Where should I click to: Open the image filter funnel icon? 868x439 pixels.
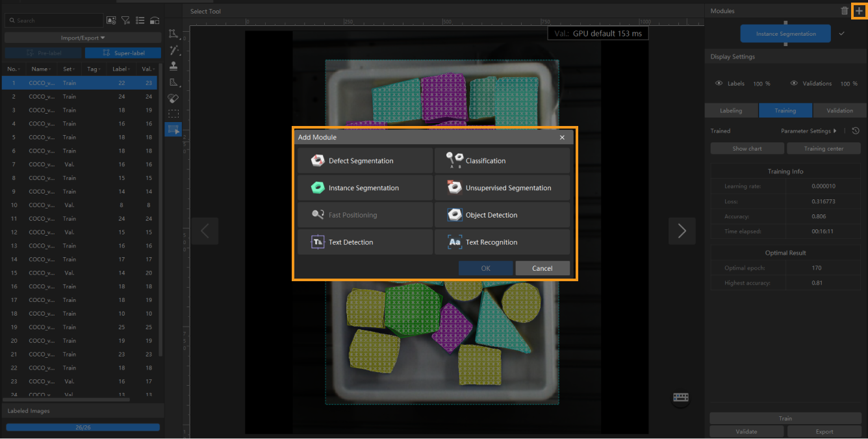click(x=125, y=20)
